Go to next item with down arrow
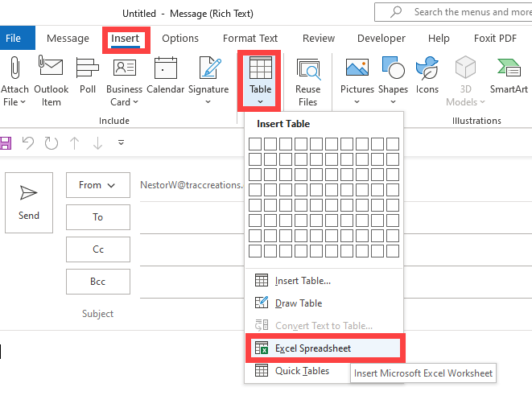 pyautogui.click(x=97, y=142)
